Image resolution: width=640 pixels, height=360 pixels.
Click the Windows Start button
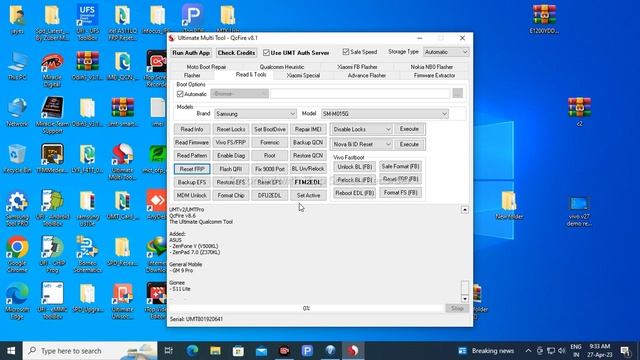[11, 351]
